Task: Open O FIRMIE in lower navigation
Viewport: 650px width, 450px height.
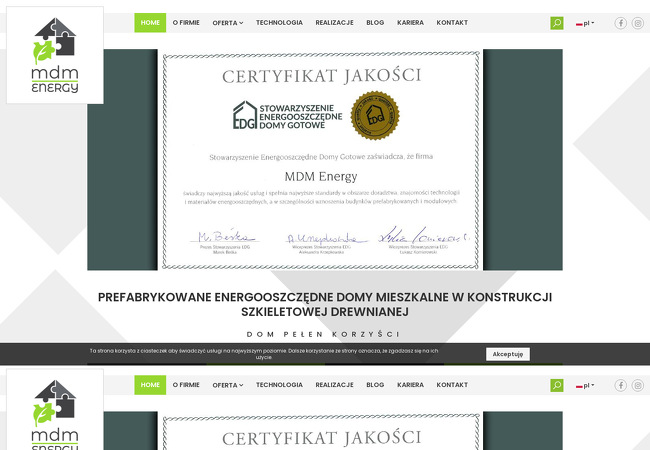Action: click(x=186, y=385)
